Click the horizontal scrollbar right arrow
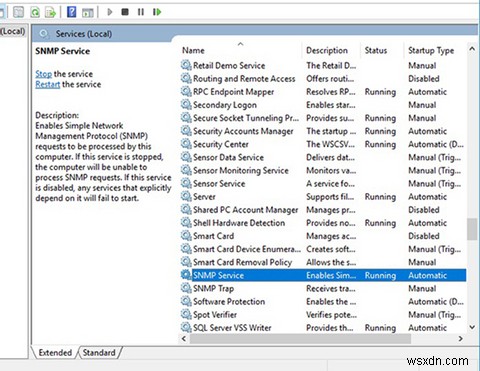480x371 pixels. pos(461,339)
